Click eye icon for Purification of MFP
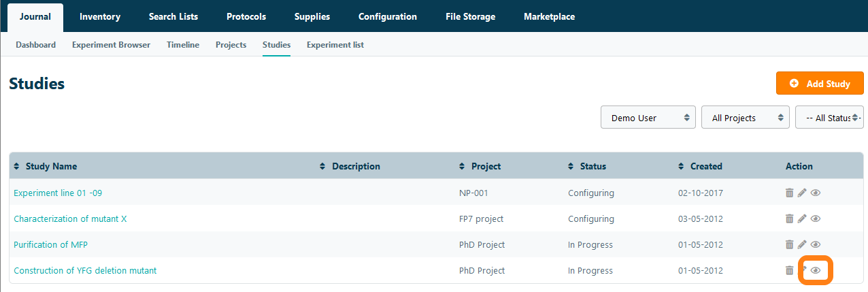The width and height of the screenshot is (868, 292). click(x=816, y=245)
